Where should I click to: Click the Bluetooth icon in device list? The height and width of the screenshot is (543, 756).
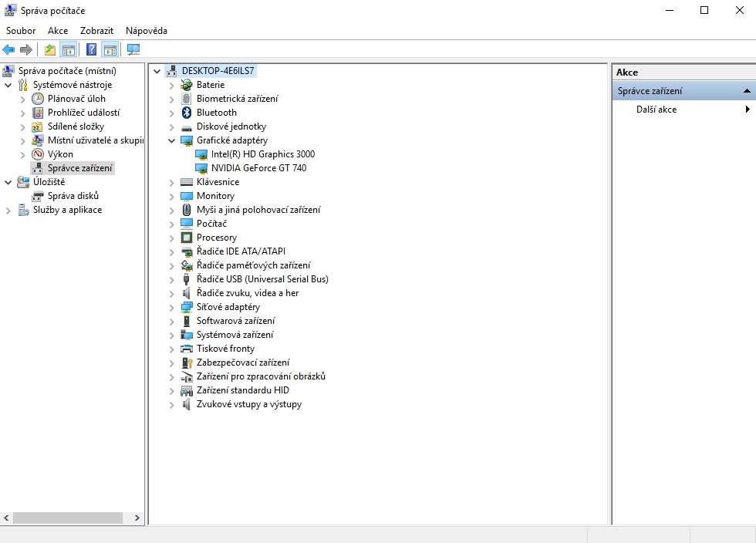point(186,113)
